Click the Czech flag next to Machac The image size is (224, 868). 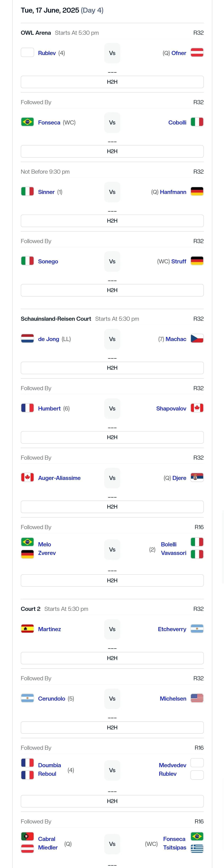[197, 338]
